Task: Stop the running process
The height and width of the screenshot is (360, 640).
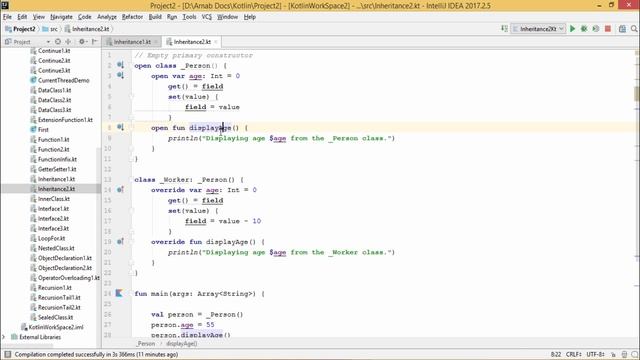Action: tap(608, 29)
